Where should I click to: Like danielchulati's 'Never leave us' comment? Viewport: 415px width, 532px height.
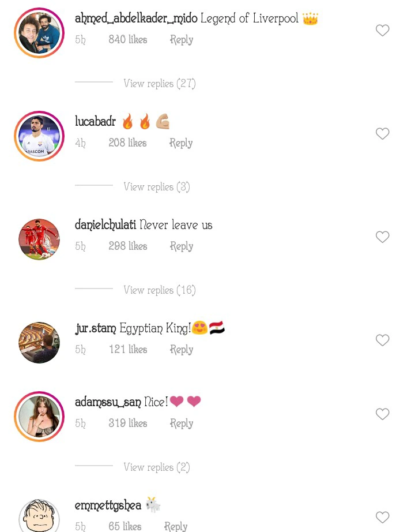pyautogui.click(x=382, y=237)
